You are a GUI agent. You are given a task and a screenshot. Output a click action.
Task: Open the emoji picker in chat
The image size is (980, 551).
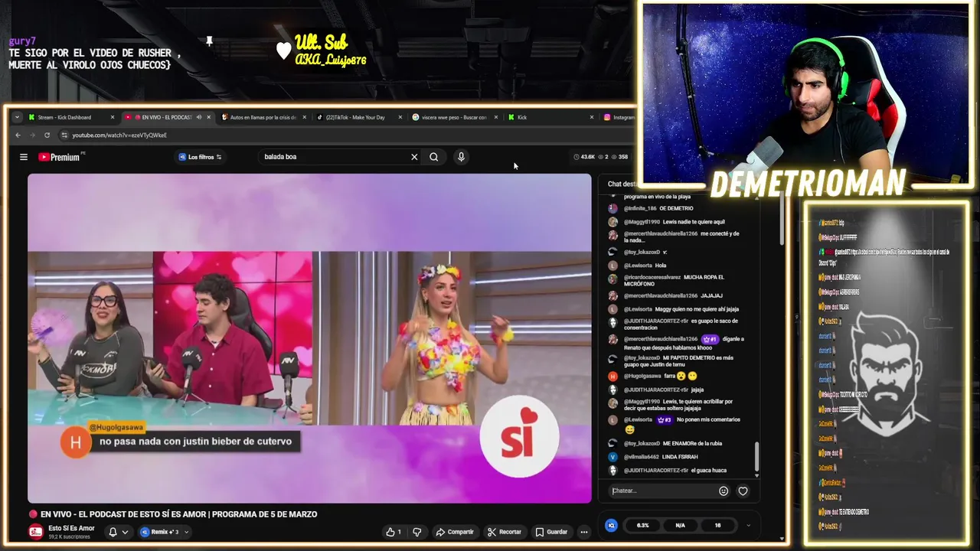724,491
